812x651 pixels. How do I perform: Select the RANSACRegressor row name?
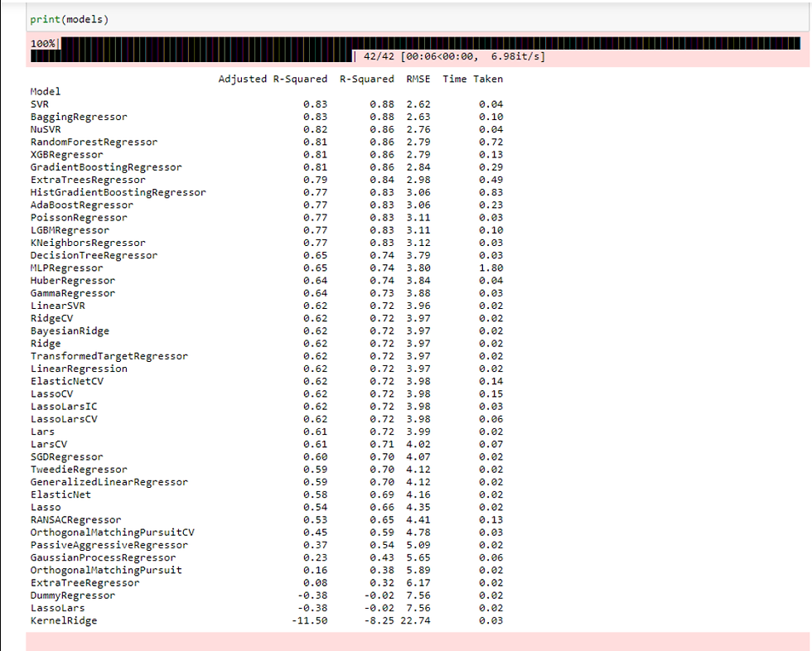click(x=75, y=519)
